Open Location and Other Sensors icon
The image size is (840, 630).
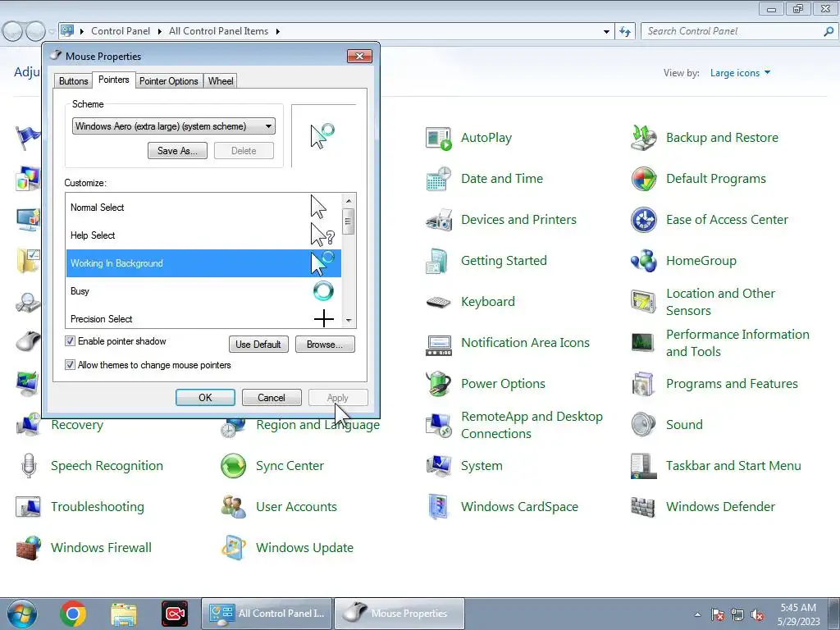point(643,302)
